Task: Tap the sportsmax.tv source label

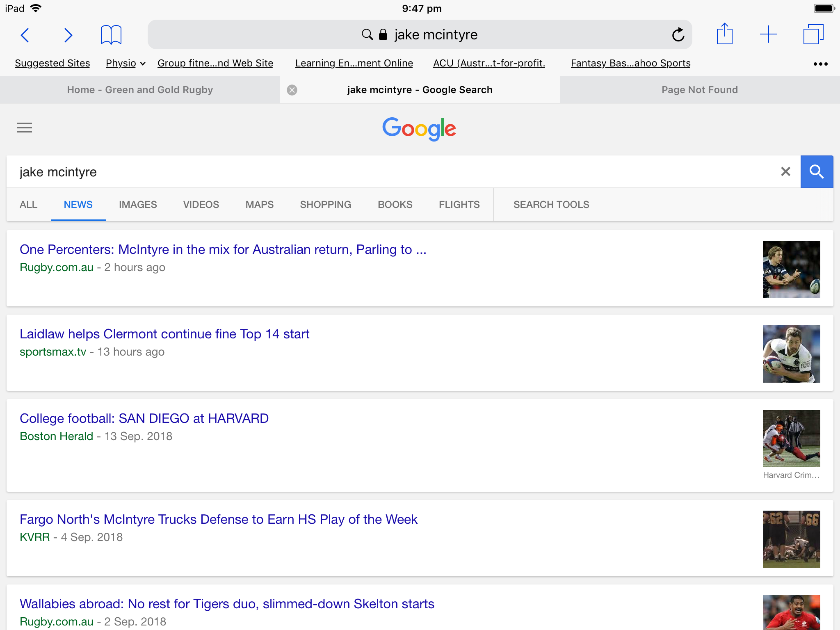Action: 53,352
